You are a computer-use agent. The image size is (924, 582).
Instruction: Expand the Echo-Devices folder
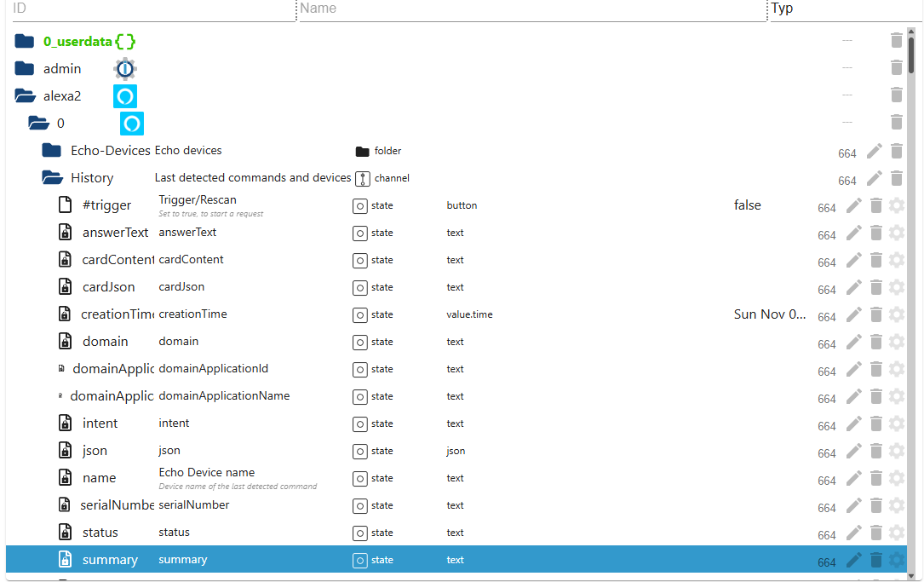[x=51, y=150]
